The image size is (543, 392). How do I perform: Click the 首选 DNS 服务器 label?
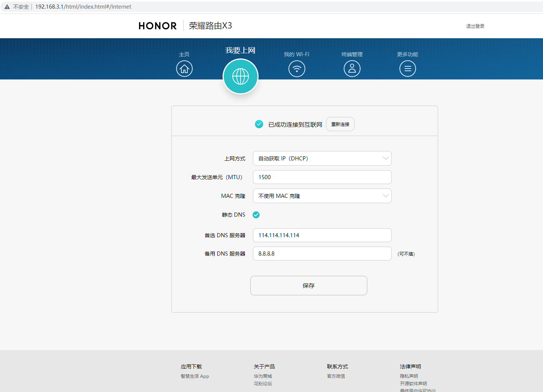(225, 235)
